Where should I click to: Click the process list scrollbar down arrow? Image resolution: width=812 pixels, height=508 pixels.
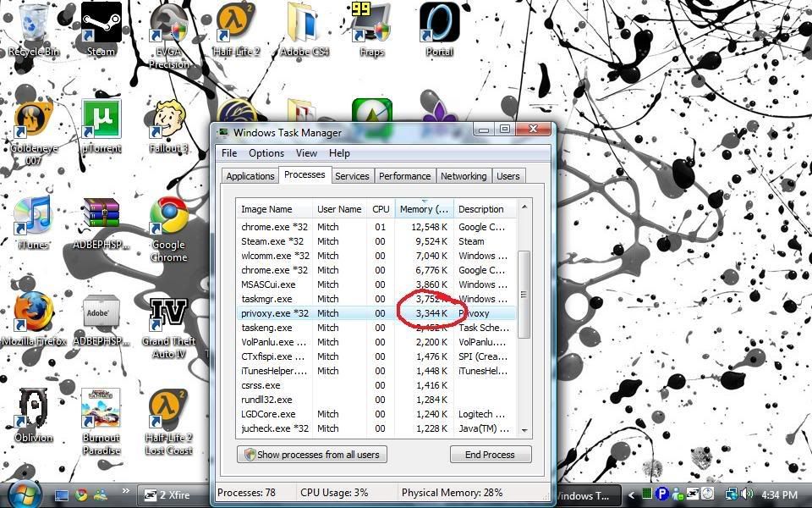pos(524,430)
